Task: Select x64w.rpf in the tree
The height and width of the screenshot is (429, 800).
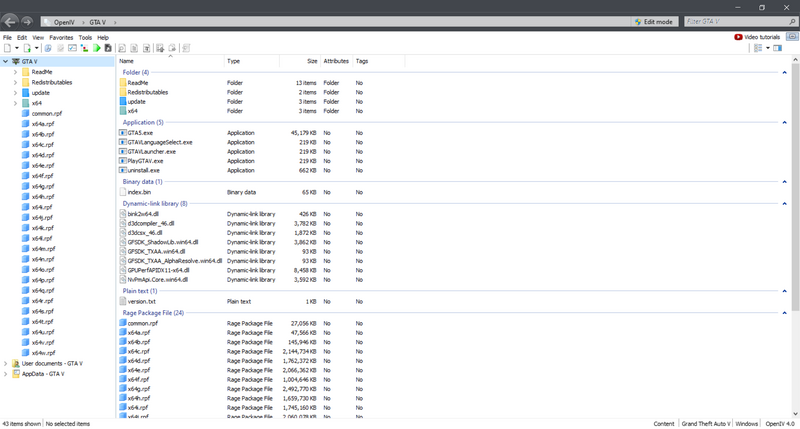Action: click(x=43, y=352)
